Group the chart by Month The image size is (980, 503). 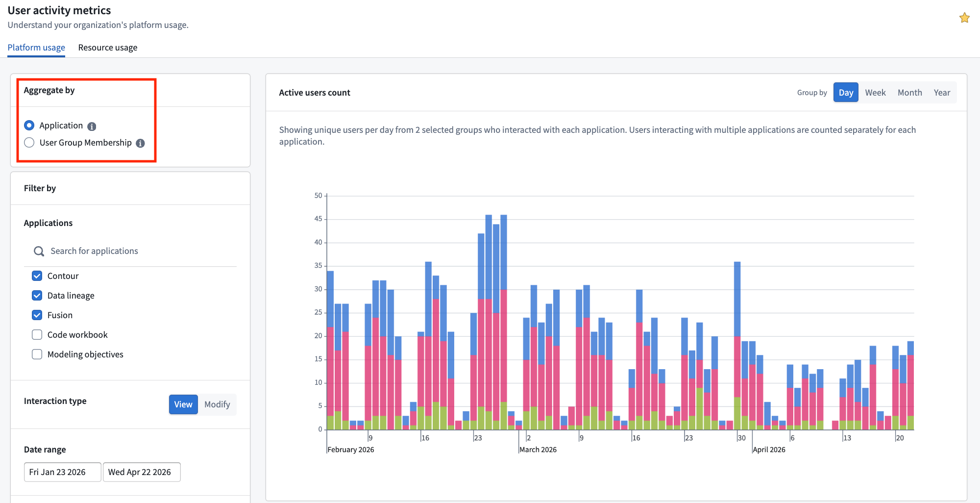tap(909, 92)
